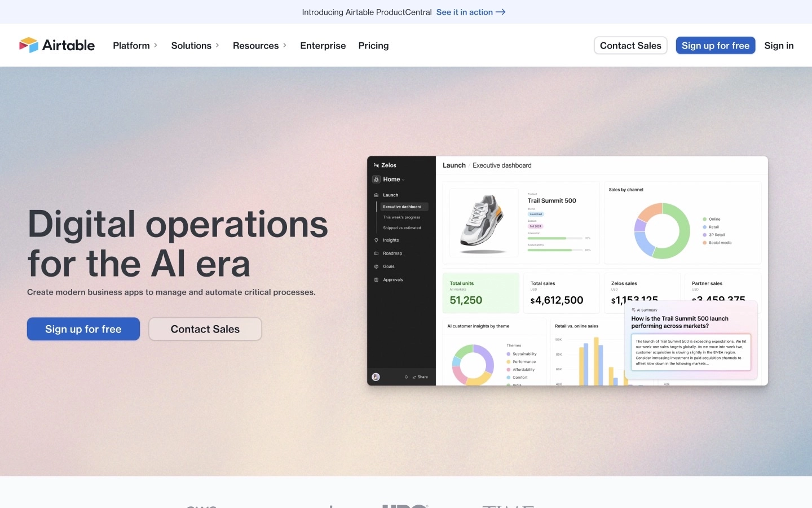Click the hero Contact Sales button
This screenshot has height=508, width=812.
pos(205,329)
